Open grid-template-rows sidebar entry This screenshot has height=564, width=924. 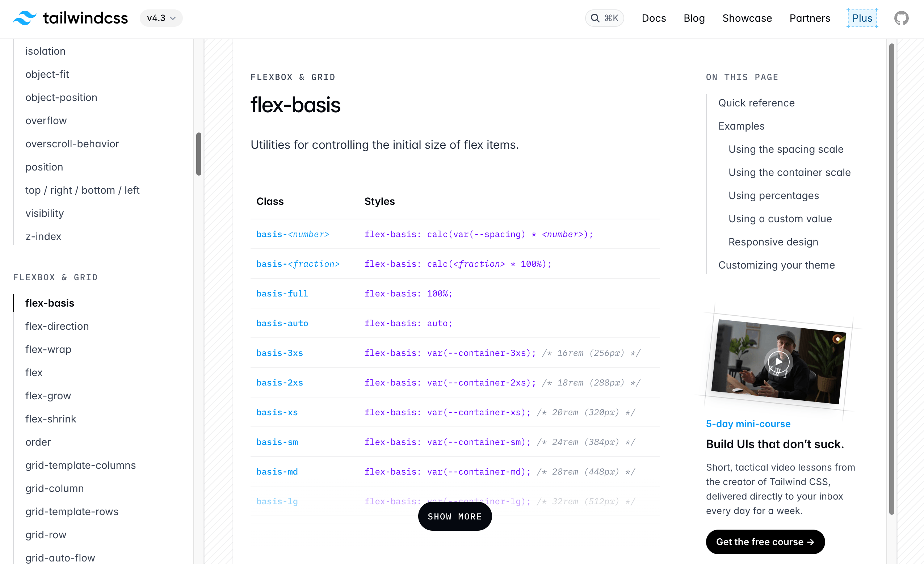[x=72, y=512]
